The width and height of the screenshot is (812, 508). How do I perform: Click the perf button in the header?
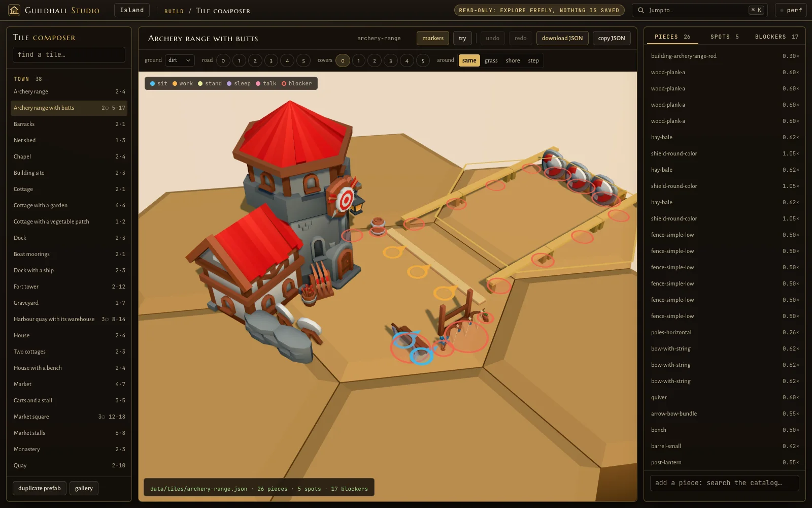click(x=791, y=10)
